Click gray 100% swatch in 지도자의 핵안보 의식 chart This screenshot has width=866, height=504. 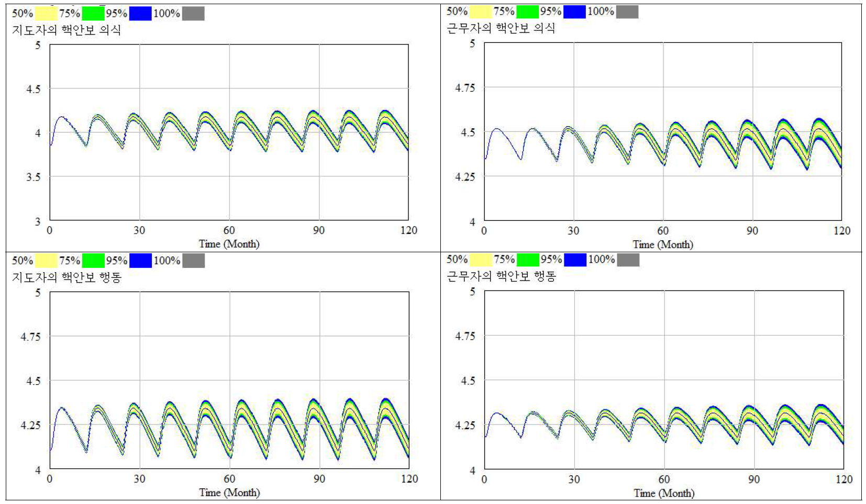[x=193, y=14]
